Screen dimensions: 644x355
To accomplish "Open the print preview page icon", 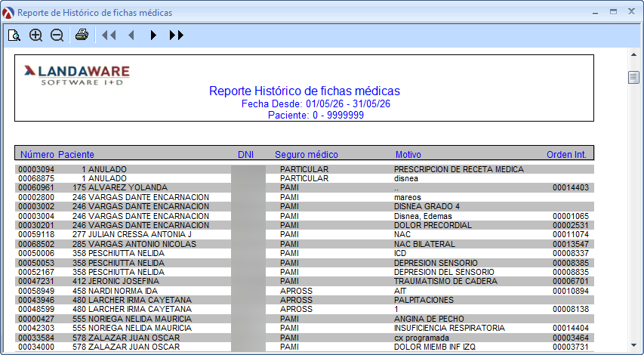I will click(14, 35).
